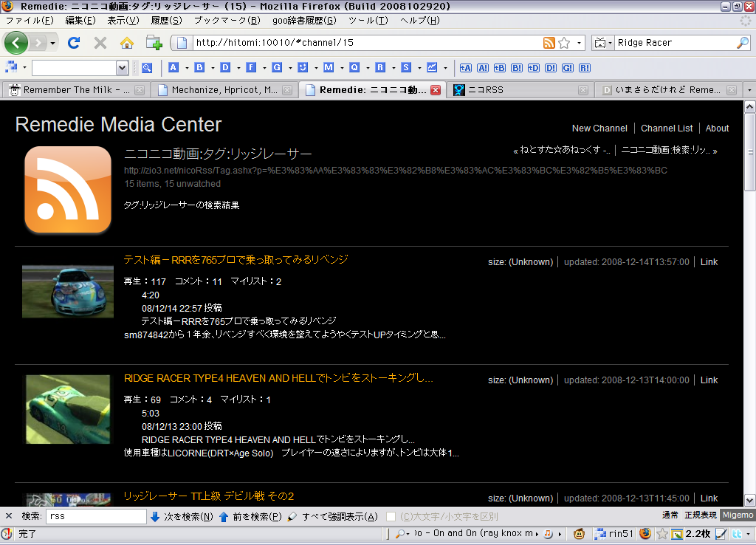Open the ツール(T) menu
Screen dimensions: 756x545
368,21
